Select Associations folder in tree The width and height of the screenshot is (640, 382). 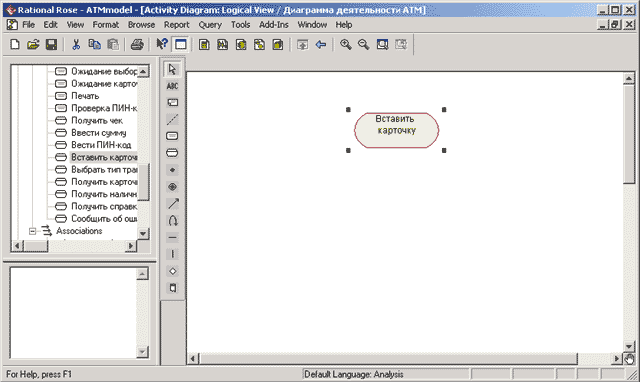[x=79, y=231]
